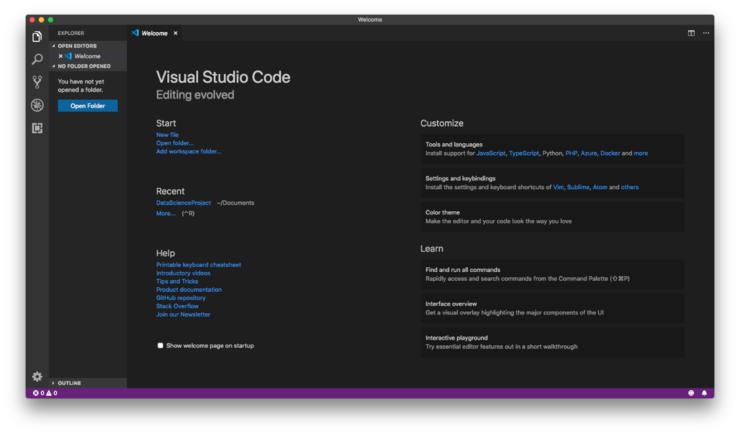Toggle Show welcome page on startup
Screen dimensions: 740x435
160,346
